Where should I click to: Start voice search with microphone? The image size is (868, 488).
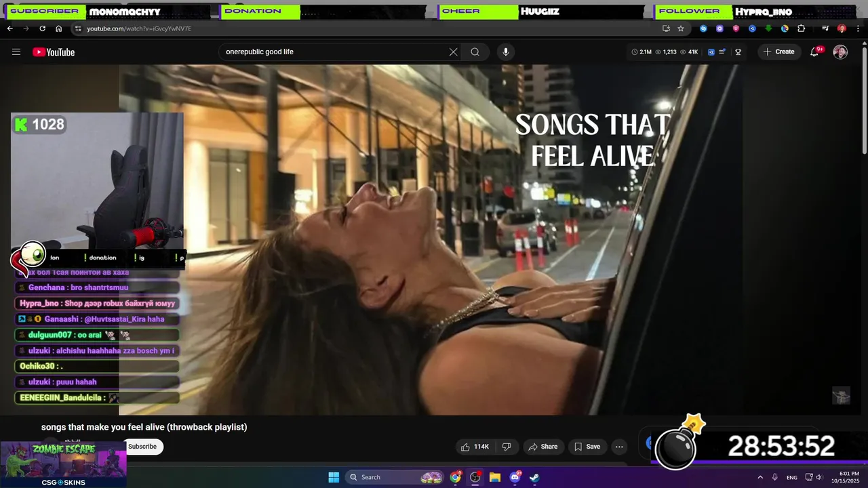(x=505, y=52)
